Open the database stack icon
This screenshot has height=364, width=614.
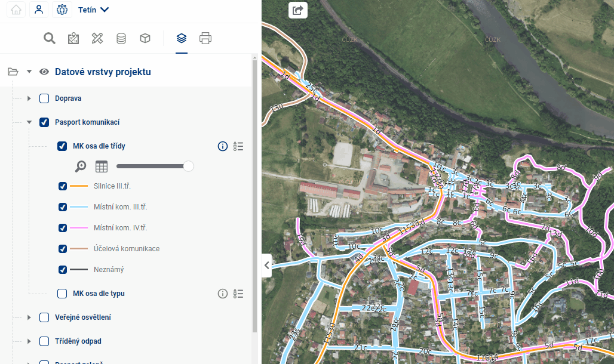(x=121, y=39)
